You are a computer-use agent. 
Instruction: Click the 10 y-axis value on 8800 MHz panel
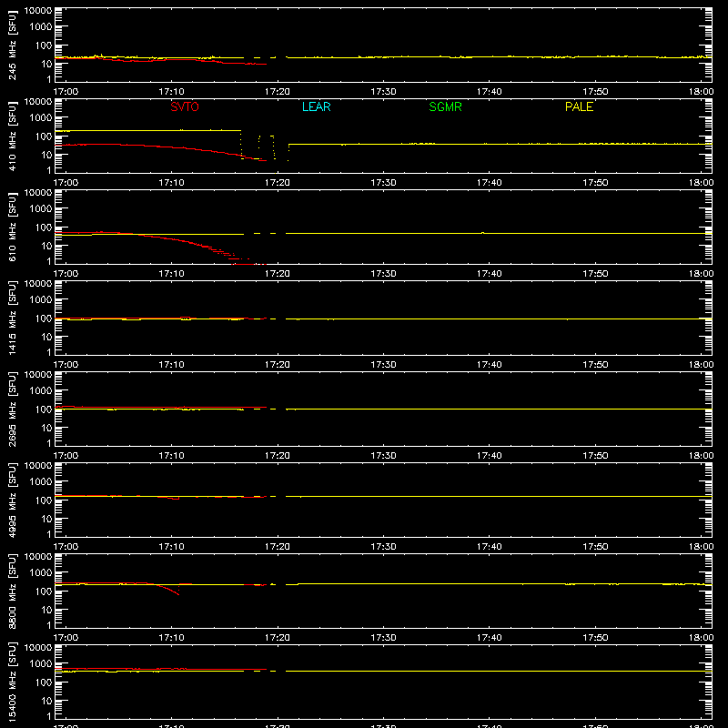click(46, 610)
